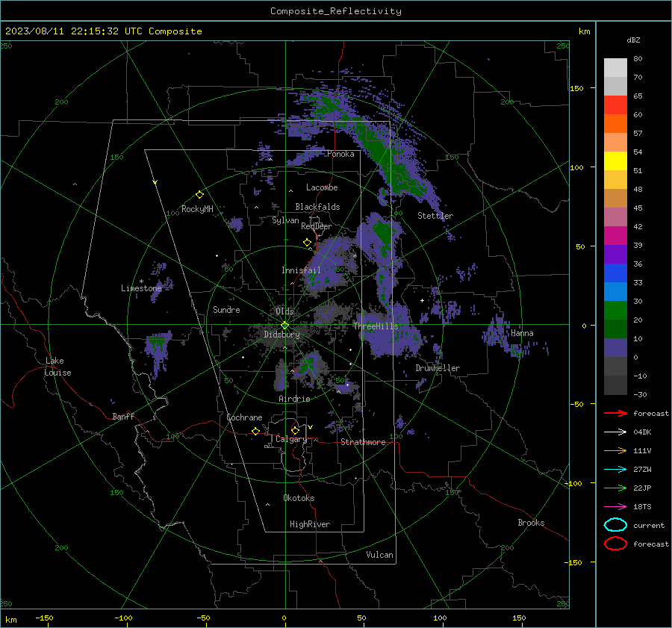Click the magenta 18TS arrow icon
The height and width of the screenshot is (628, 672).
coord(615,507)
